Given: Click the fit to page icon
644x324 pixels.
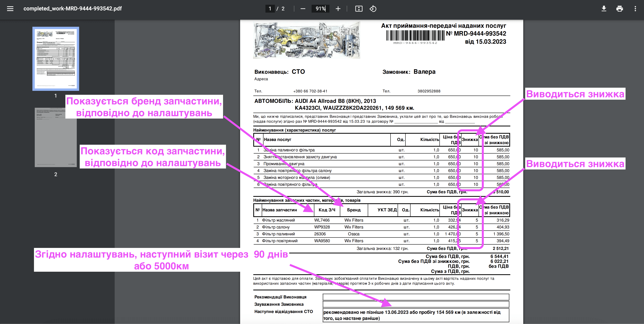Looking at the screenshot, I should tap(359, 9).
